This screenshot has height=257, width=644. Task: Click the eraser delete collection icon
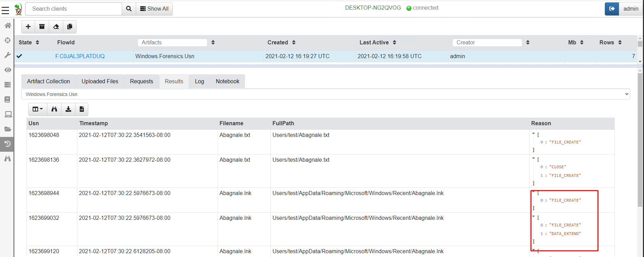click(56, 26)
